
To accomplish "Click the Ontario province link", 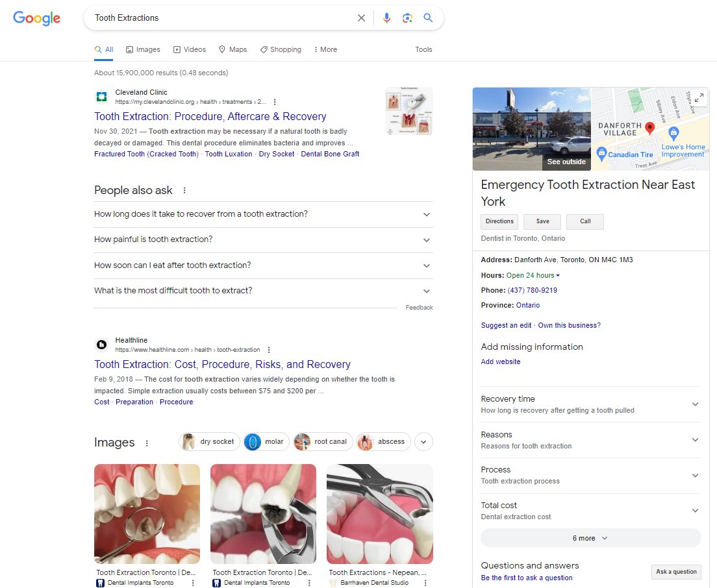I will pyautogui.click(x=528, y=305).
